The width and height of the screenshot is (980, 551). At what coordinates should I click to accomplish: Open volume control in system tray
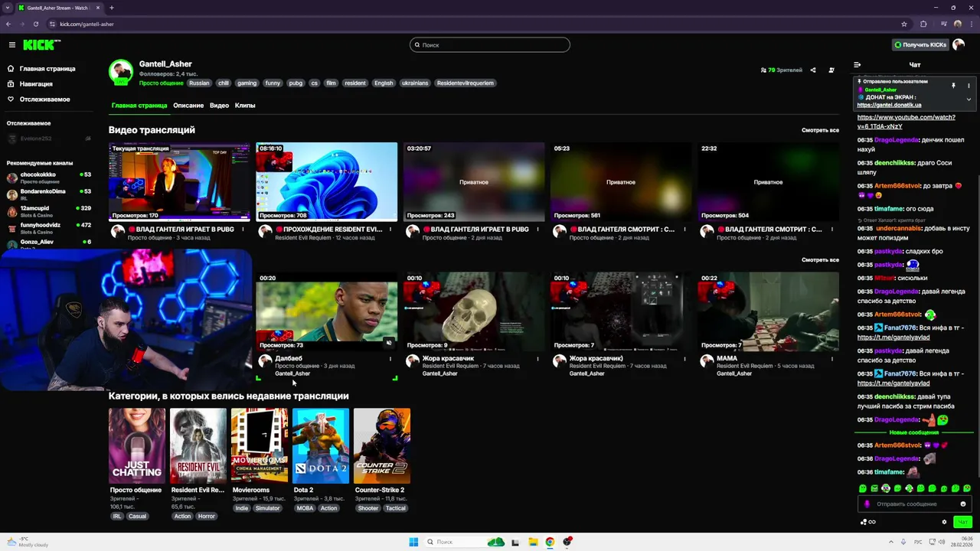click(941, 542)
